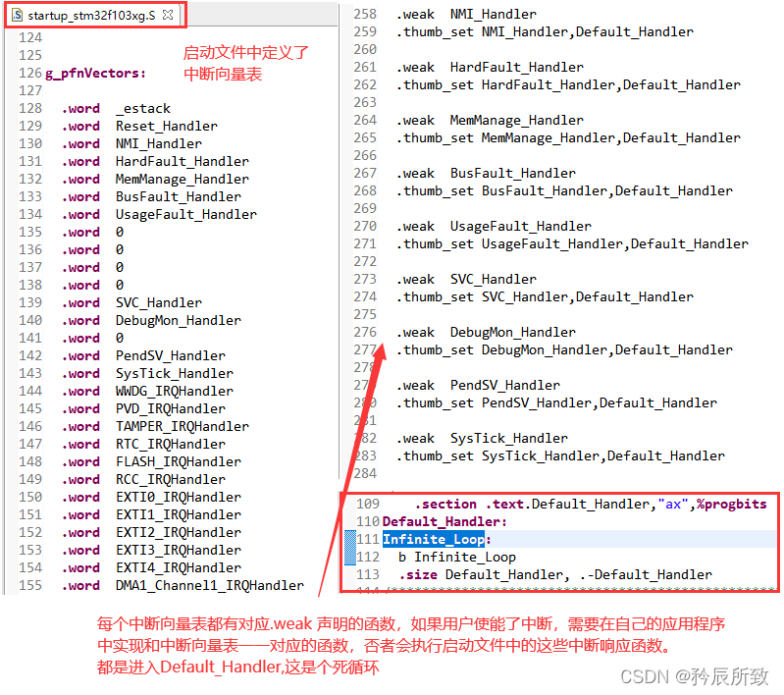
Task: Click .weak SysTick_Handler line
Action: (482, 439)
